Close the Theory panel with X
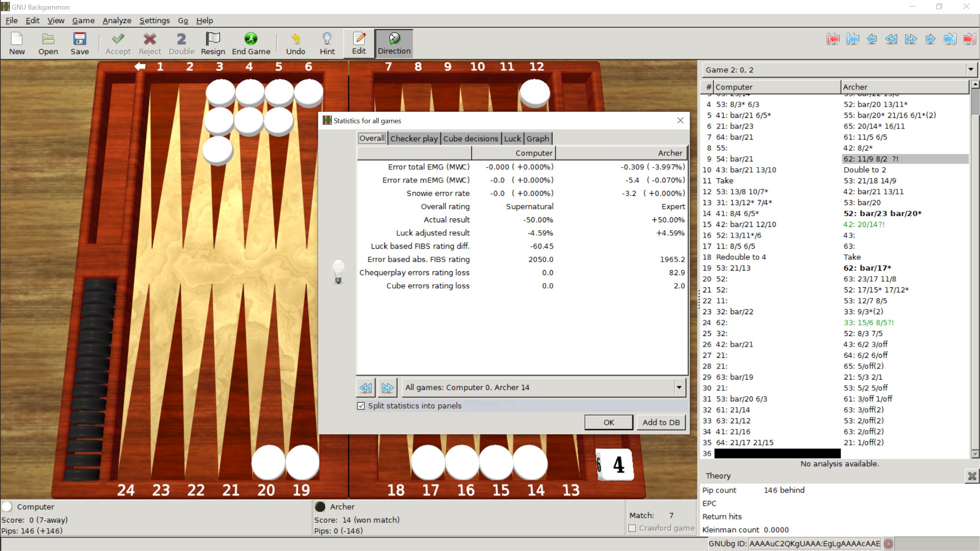Image resolution: width=980 pixels, height=551 pixels. [972, 476]
